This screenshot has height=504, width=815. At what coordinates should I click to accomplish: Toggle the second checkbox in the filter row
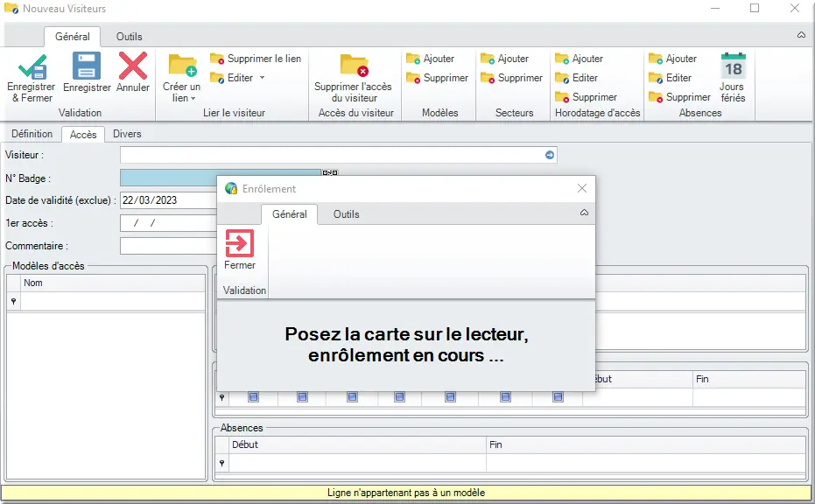click(x=302, y=397)
